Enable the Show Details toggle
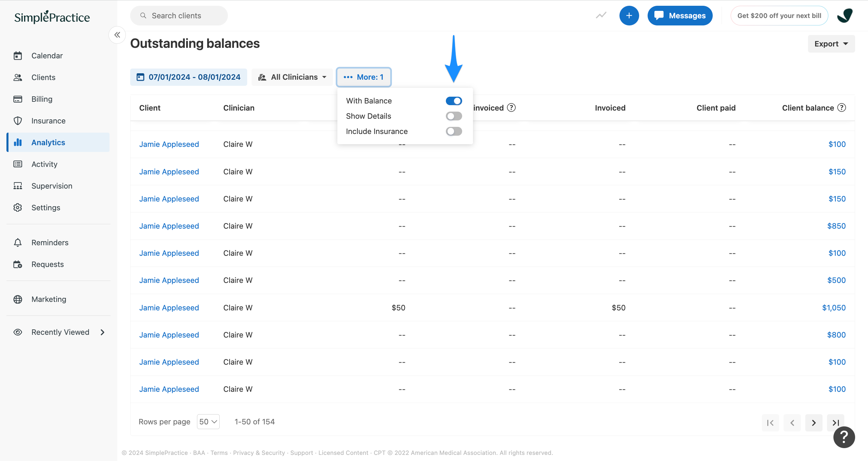 click(x=454, y=116)
